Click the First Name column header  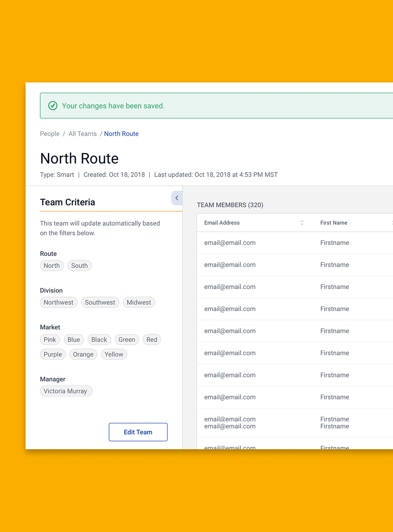point(334,223)
